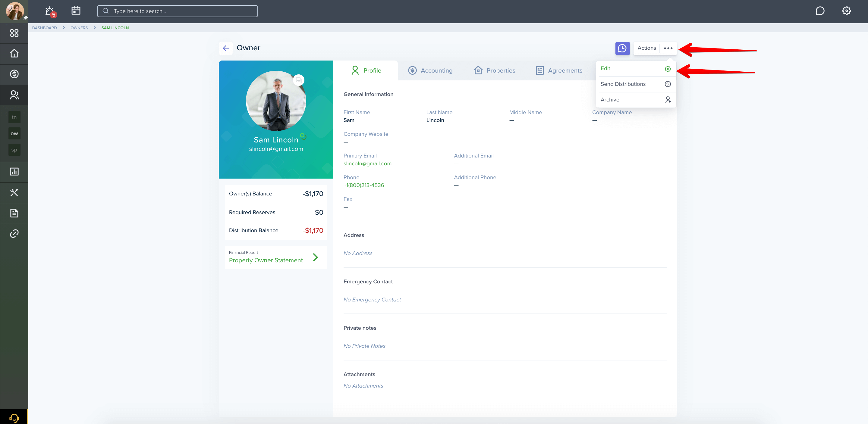This screenshot has height=424, width=868.
Task: Click the email under Sam Lincoln's name on card
Action: pyautogui.click(x=276, y=149)
